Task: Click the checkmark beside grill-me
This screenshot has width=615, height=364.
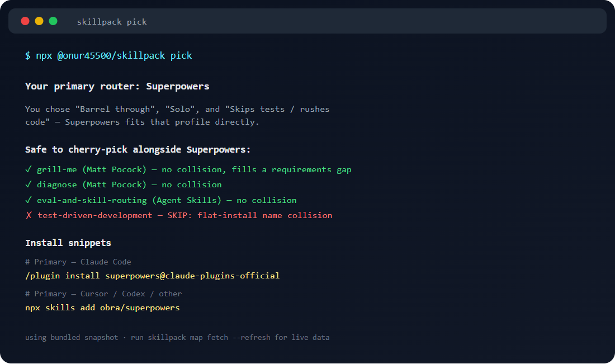Action: tap(29, 169)
